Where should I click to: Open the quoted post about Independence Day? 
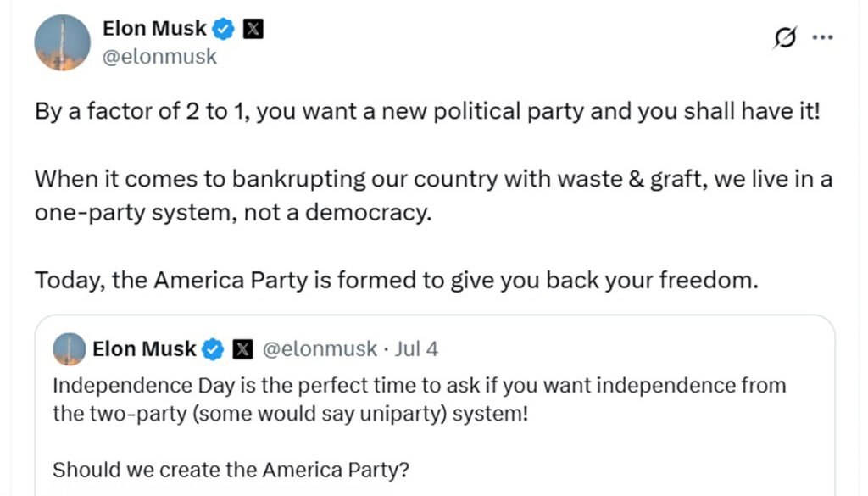pos(435,406)
